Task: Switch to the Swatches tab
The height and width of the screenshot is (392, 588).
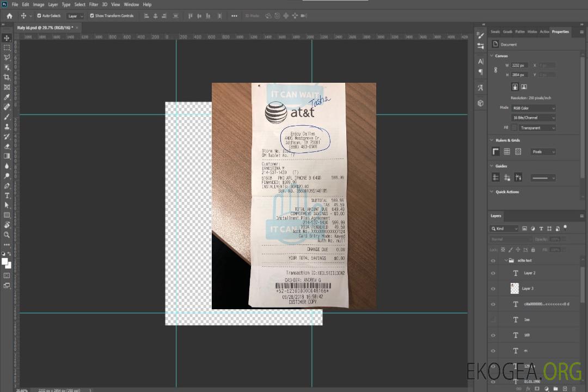Action: coord(495,32)
